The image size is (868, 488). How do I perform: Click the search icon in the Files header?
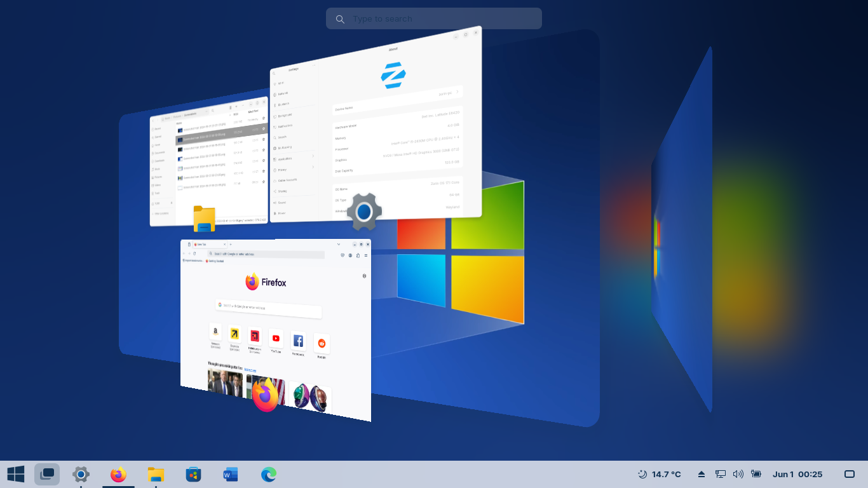[213, 111]
